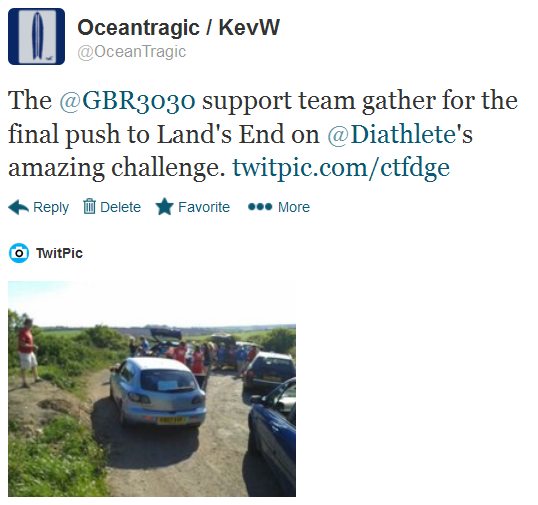Open the @GBR3030 mention link

point(127,102)
